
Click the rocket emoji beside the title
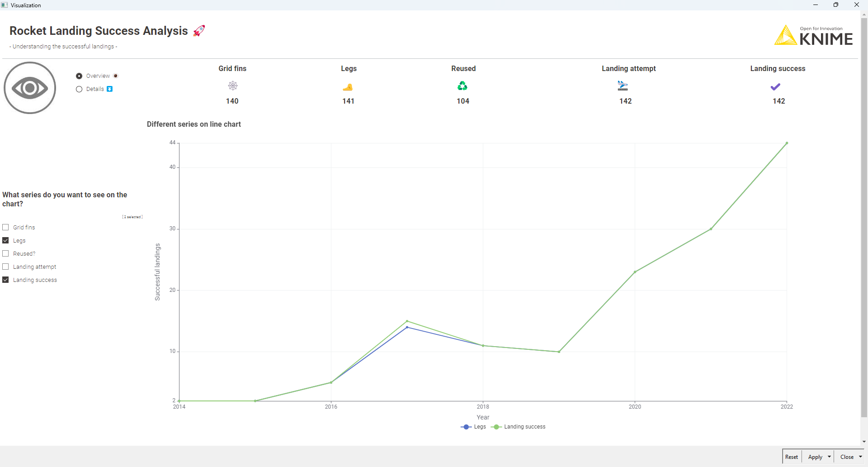pyautogui.click(x=199, y=31)
